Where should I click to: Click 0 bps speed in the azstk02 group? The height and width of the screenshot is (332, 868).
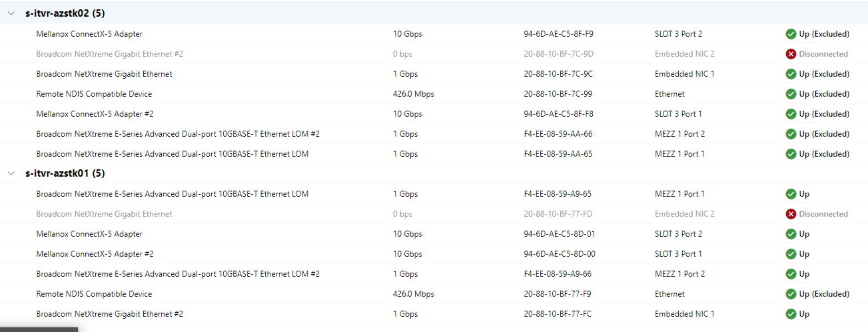click(402, 54)
